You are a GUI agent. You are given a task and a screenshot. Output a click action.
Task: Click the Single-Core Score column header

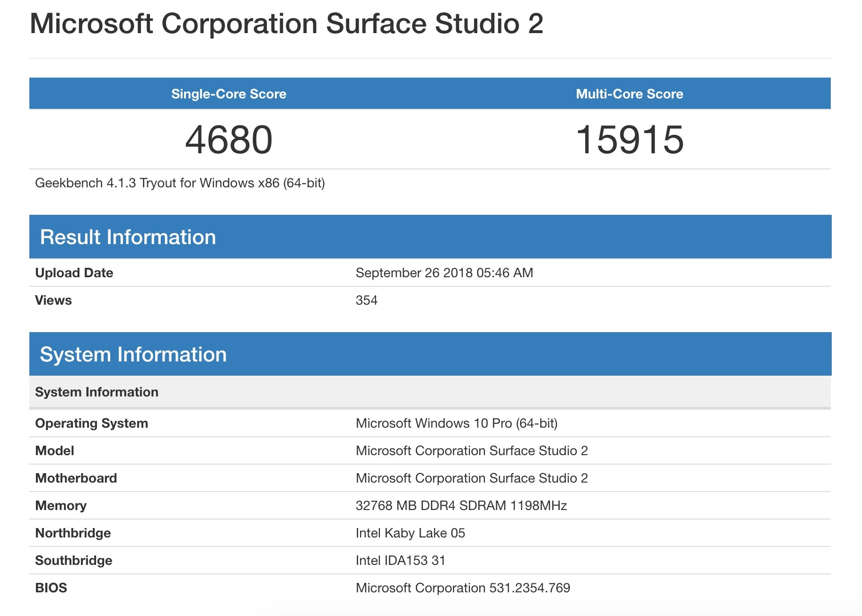[229, 94]
